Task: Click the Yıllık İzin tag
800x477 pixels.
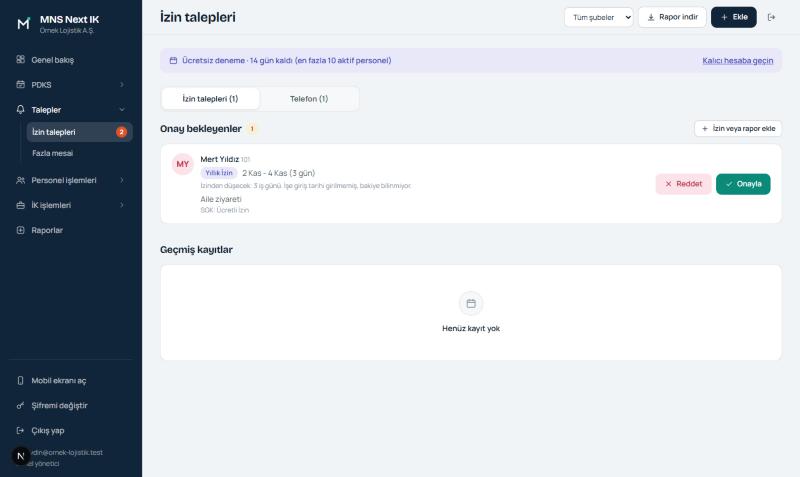Action: point(219,173)
